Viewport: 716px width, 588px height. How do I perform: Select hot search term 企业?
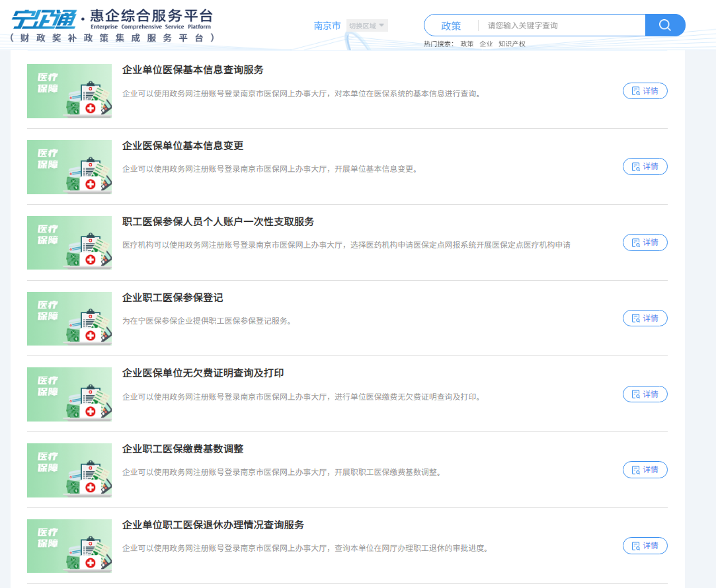click(x=486, y=44)
